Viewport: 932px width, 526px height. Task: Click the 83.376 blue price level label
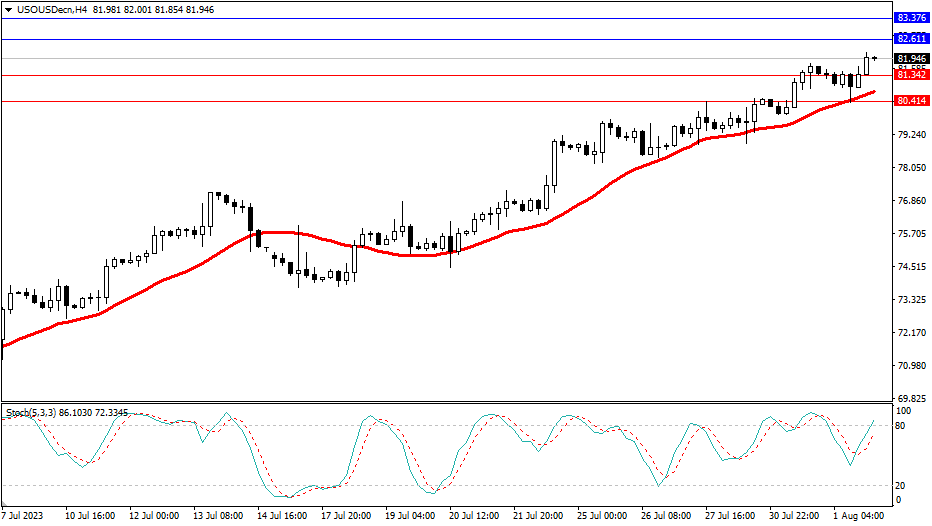pyautogui.click(x=911, y=18)
